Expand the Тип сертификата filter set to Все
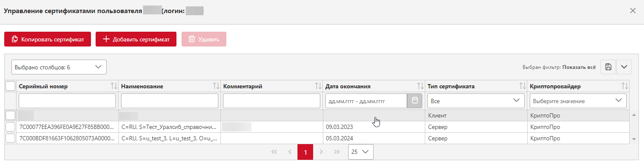Image resolution: width=644 pixels, height=164 pixels. click(x=475, y=101)
